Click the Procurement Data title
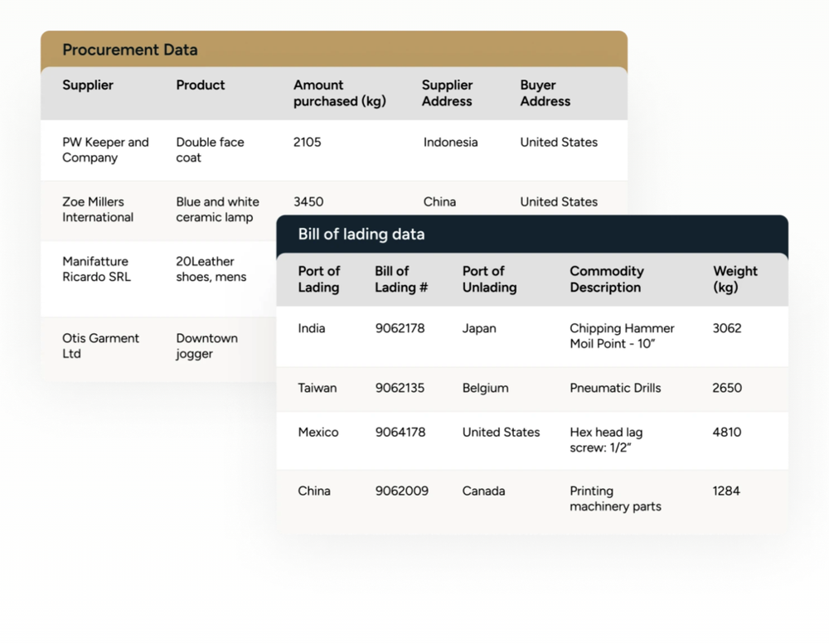Screen dimensions: 829x644 130,50
